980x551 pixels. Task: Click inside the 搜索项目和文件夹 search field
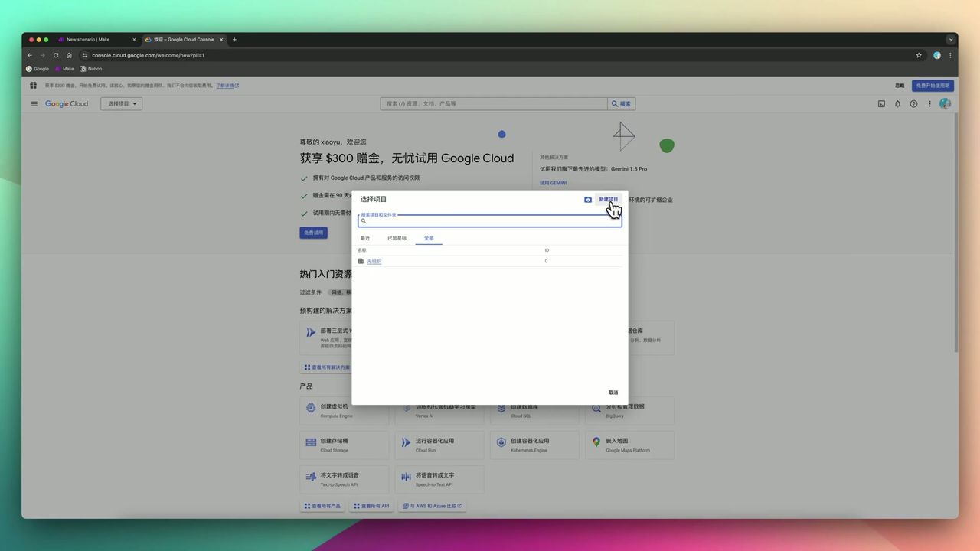coord(489,220)
